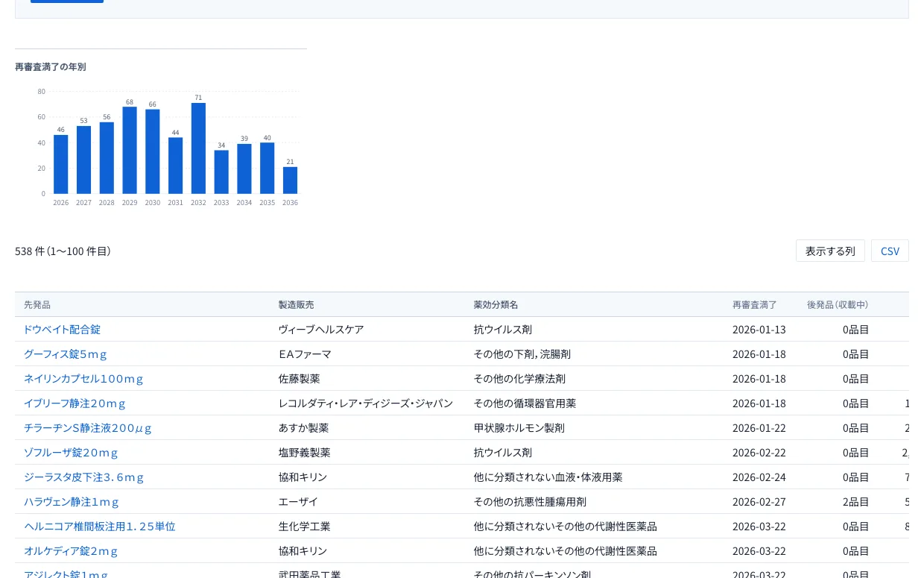Image resolution: width=924 pixels, height=578 pixels.
Task: Open the ドウベイト配合錠 product link
Action: pos(62,329)
